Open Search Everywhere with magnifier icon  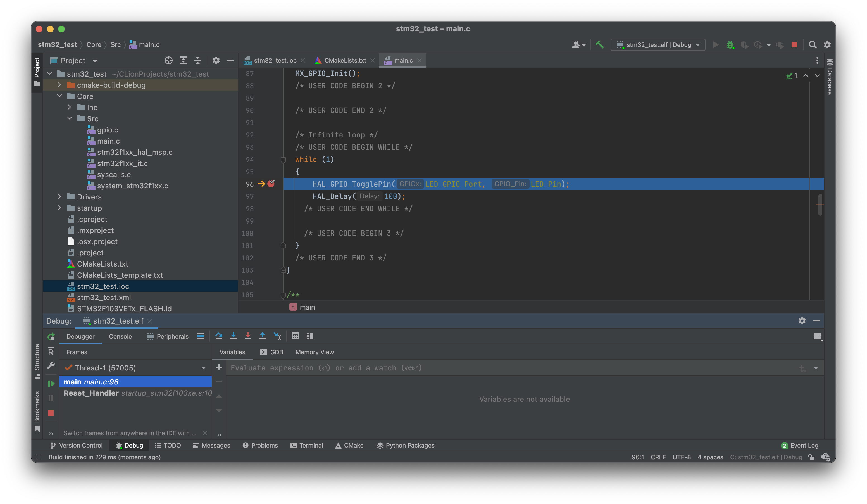pyautogui.click(x=813, y=45)
